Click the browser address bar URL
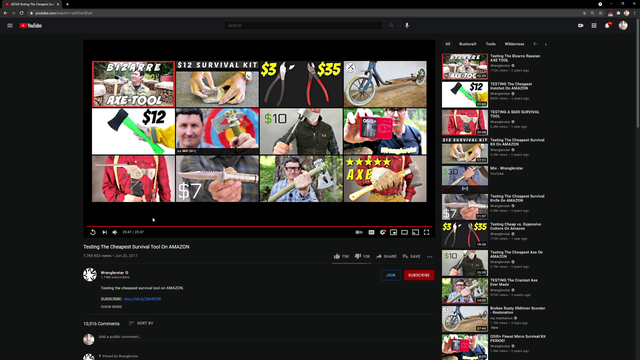The width and height of the screenshot is (640, 360). click(63, 13)
